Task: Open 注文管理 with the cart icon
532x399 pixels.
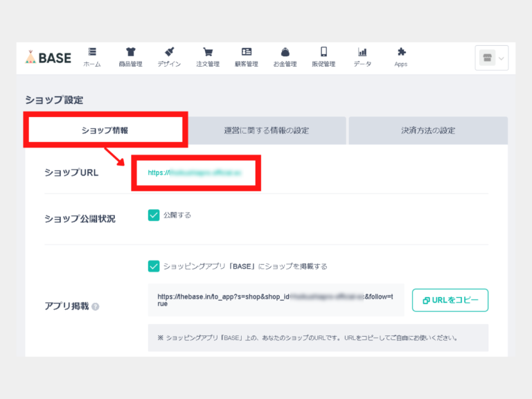Action: tap(208, 57)
